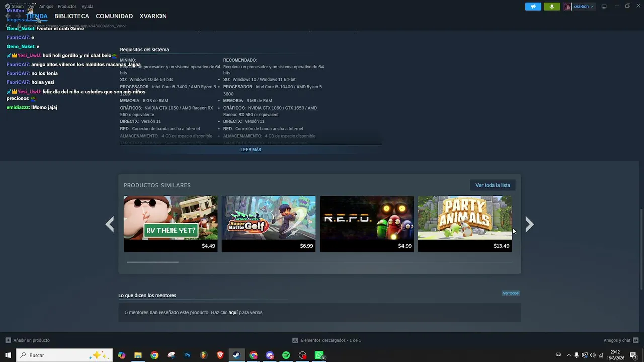This screenshot has height=362, width=644.
Task: Click the page vertical scrollbar
Action: (x=641, y=249)
